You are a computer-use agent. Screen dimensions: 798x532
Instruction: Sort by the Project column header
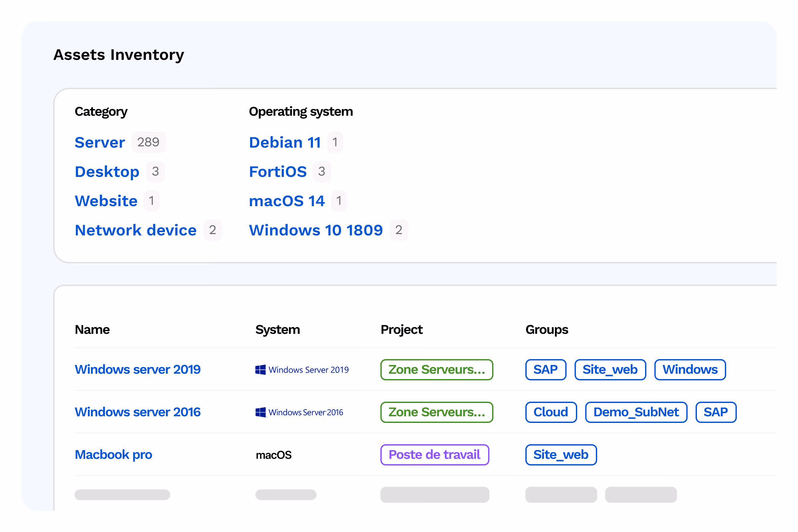coord(401,330)
